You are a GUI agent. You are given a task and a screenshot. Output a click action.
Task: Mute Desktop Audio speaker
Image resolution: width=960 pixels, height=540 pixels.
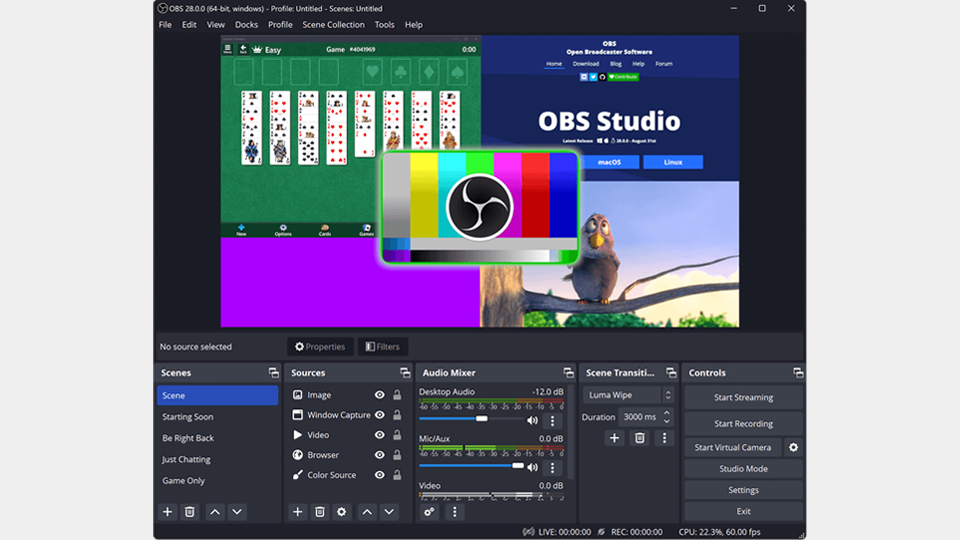click(x=532, y=421)
